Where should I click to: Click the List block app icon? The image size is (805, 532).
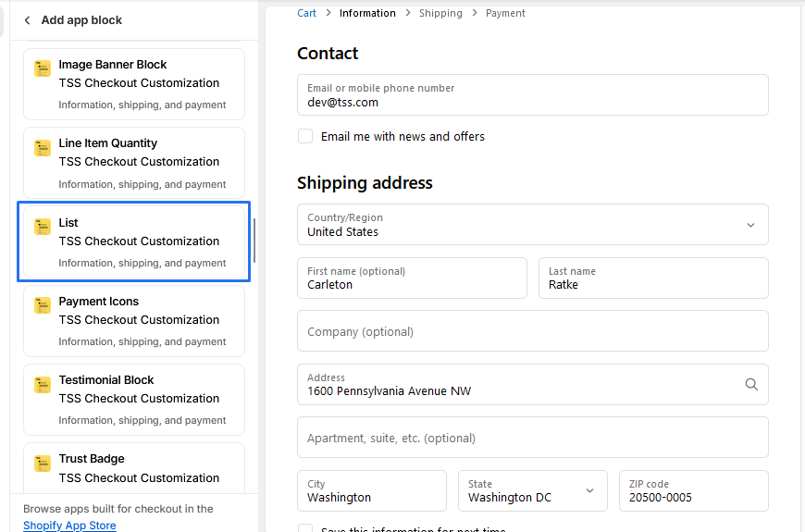pyautogui.click(x=43, y=227)
